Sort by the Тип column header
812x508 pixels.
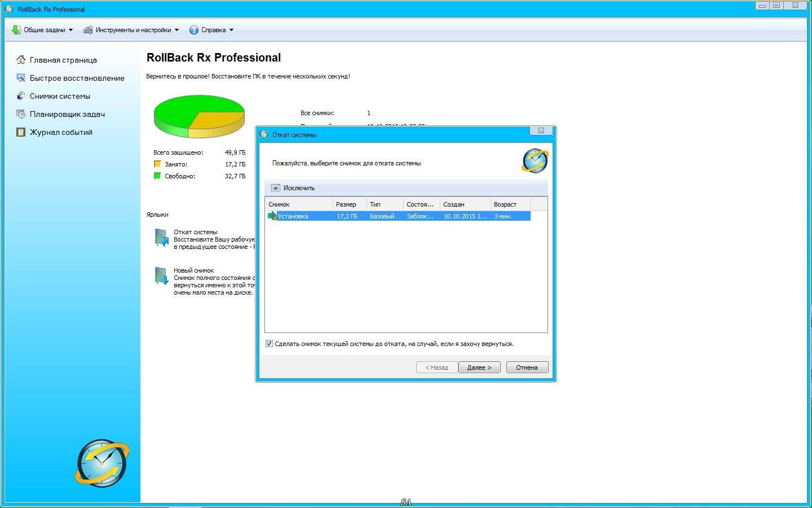(x=385, y=204)
